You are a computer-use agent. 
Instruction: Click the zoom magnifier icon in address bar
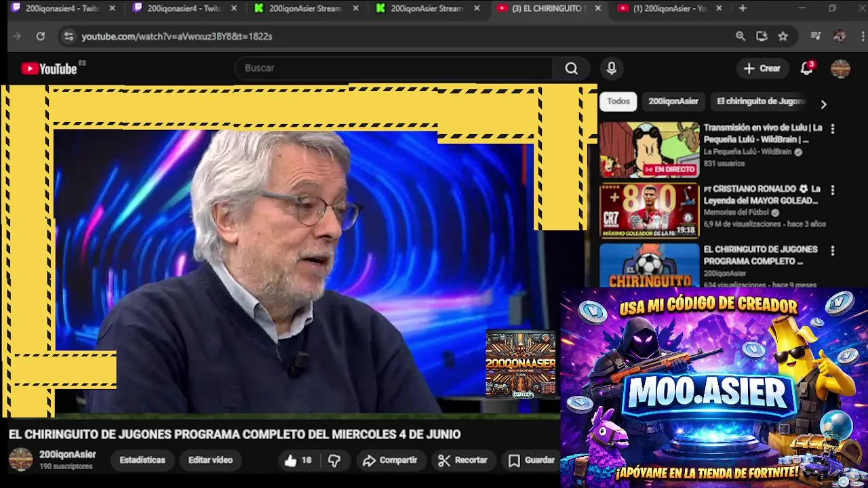[741, 37]
